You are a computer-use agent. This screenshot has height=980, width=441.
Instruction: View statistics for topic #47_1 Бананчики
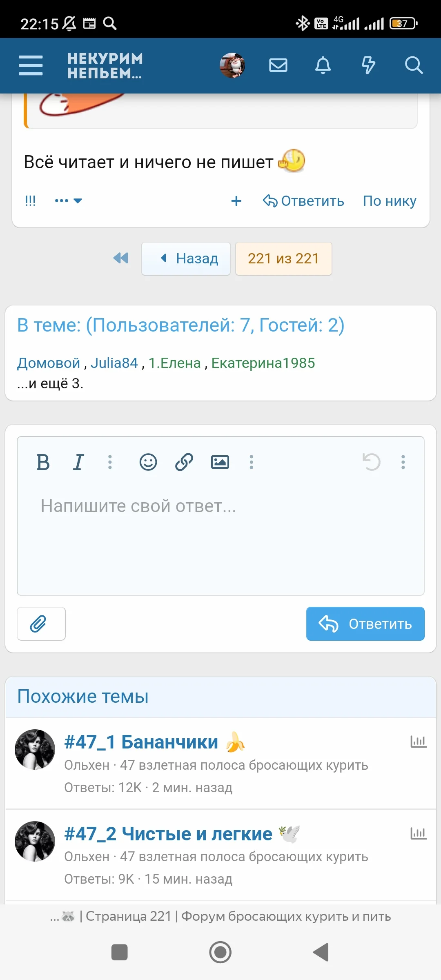(418, 741)
